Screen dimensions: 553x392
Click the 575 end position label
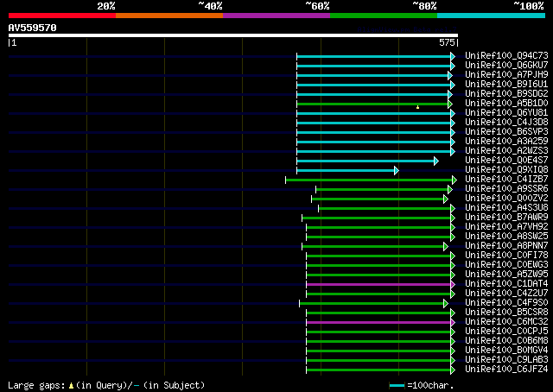click(447, 42)
